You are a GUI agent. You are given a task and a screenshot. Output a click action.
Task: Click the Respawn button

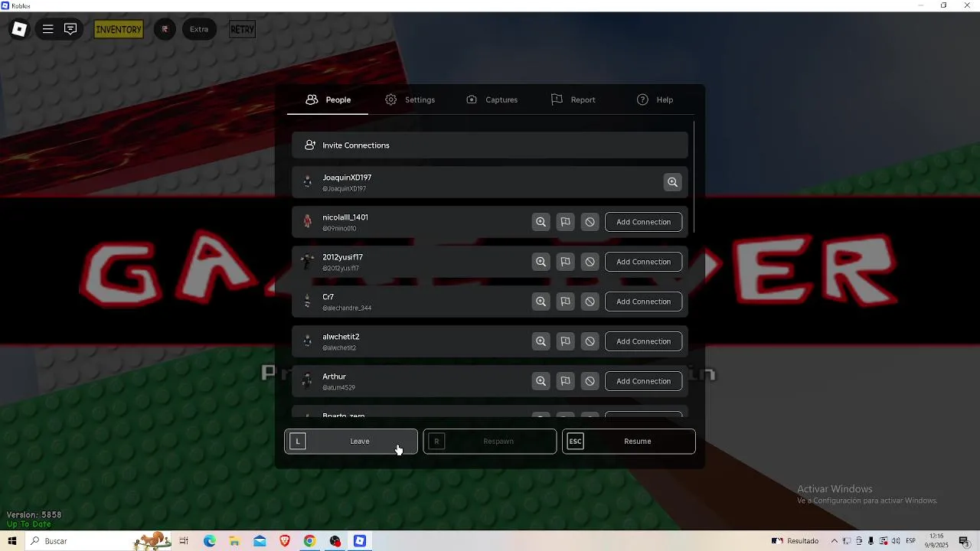coord(490,442)
